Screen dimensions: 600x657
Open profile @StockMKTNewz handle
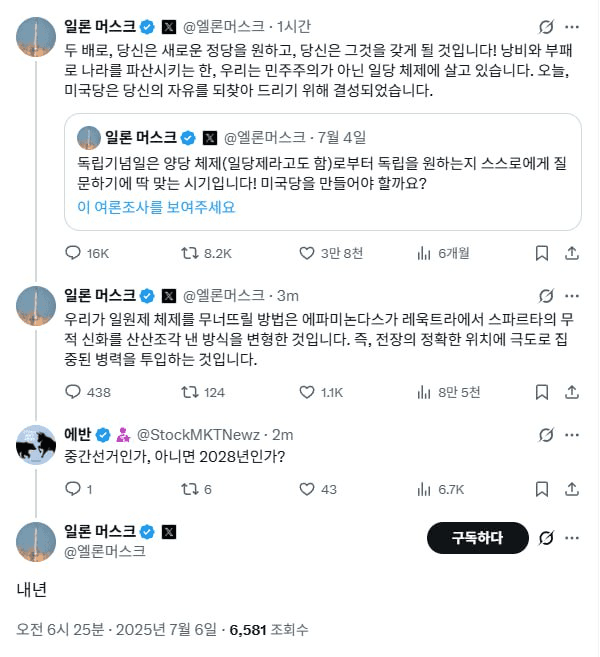click(198, 435)
